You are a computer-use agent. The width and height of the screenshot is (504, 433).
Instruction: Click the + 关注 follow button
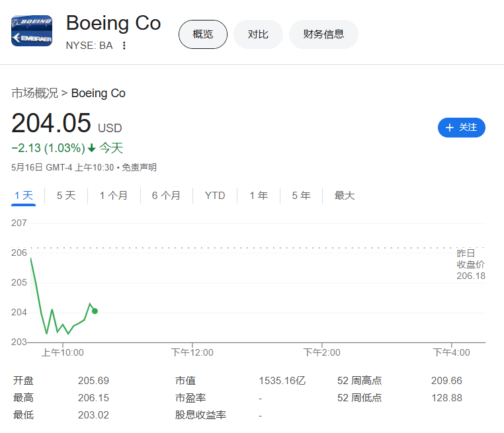pyautogui.click(x=462, y=128)
